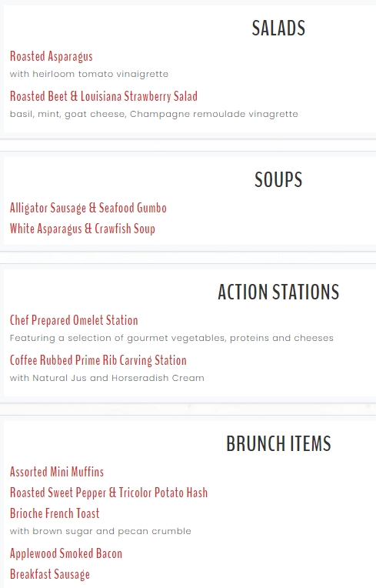Click the Chef Prepared Omelet Station title

pos(74,321)
